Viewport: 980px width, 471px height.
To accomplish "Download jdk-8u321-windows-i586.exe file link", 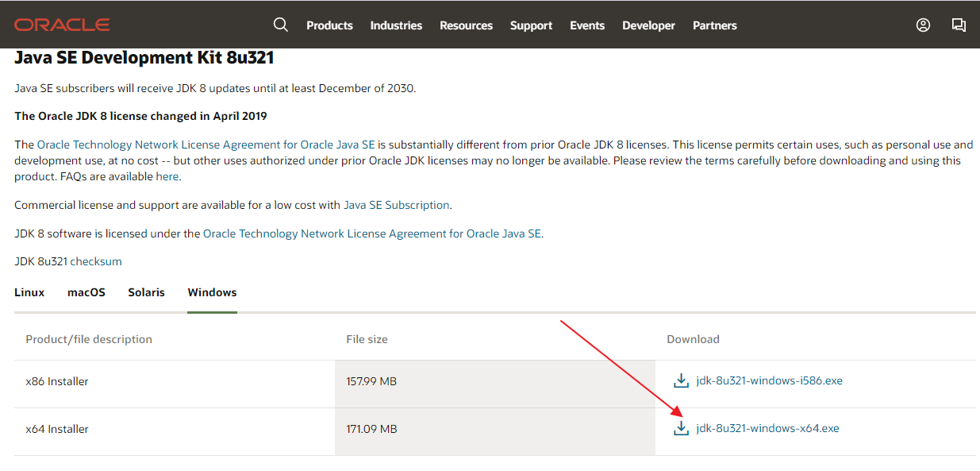I will 769,380.
